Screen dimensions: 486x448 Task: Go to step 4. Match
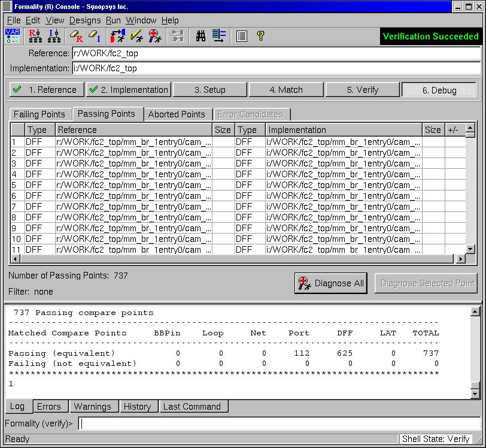coord(286,90)
